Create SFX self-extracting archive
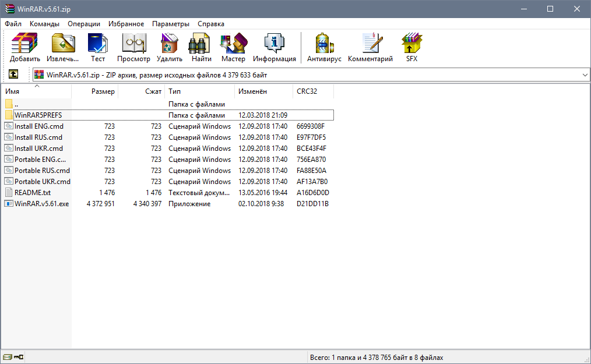 tap(411, 48)
